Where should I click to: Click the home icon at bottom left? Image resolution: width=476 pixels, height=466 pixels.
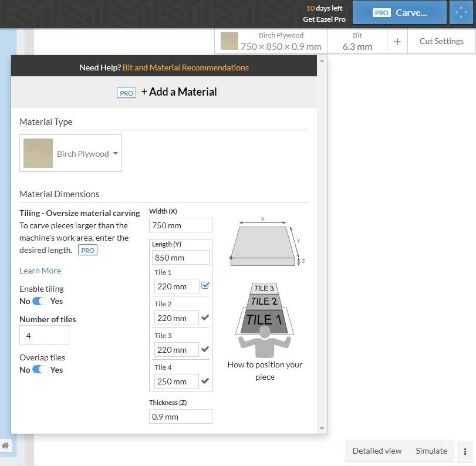point(5,445)
